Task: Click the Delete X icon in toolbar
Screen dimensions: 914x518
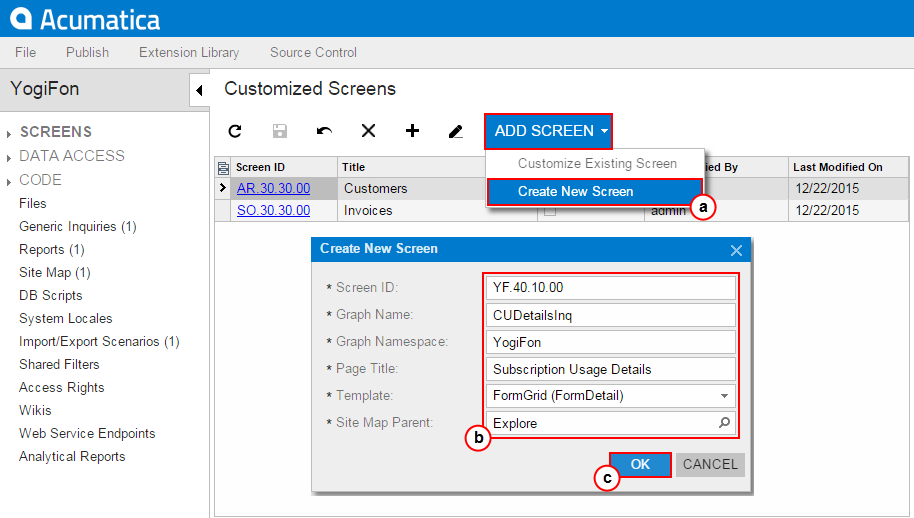Action: click(x=368, y=131)
